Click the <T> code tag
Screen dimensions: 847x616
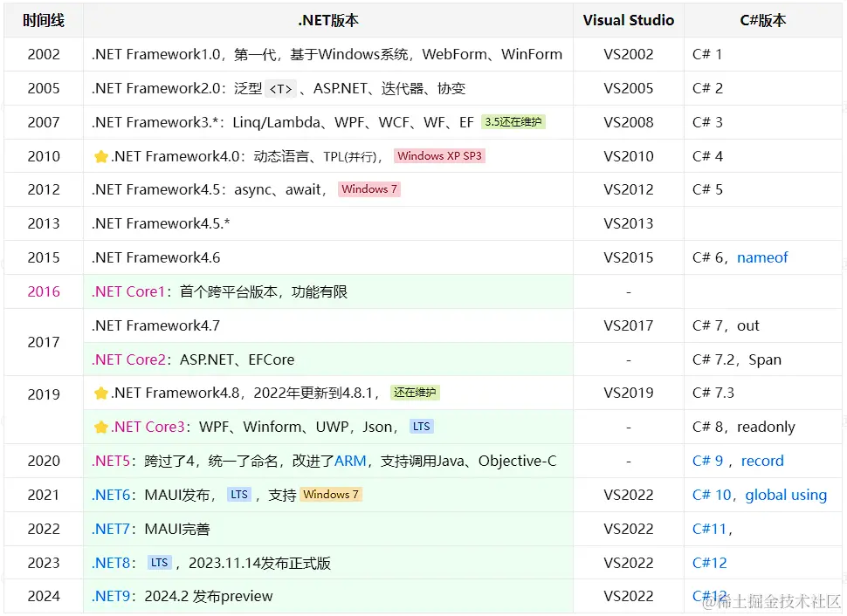pyautogui.click(x=280, y=89)
